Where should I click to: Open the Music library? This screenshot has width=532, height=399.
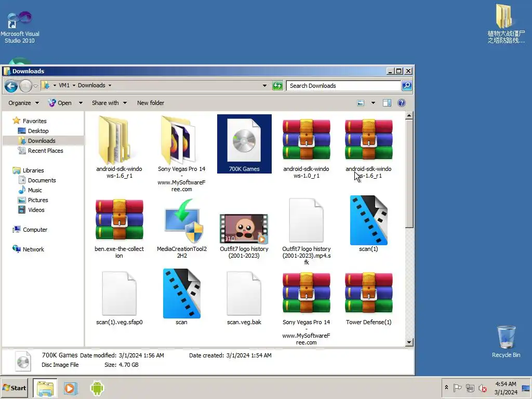pyautogui.click(x=30, y=190)
